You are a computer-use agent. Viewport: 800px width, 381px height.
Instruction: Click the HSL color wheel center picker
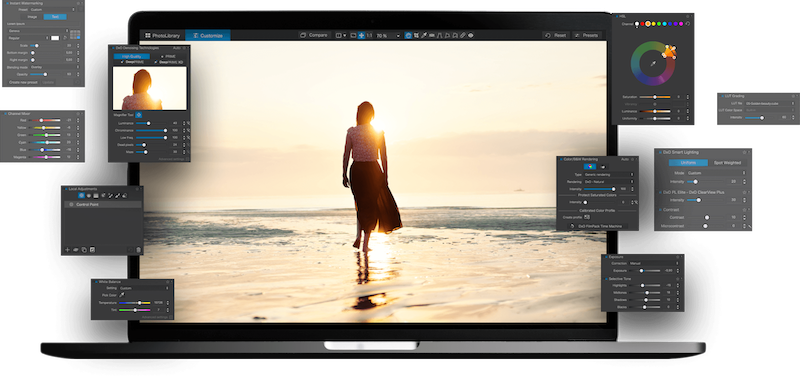(x=653, y=64)
